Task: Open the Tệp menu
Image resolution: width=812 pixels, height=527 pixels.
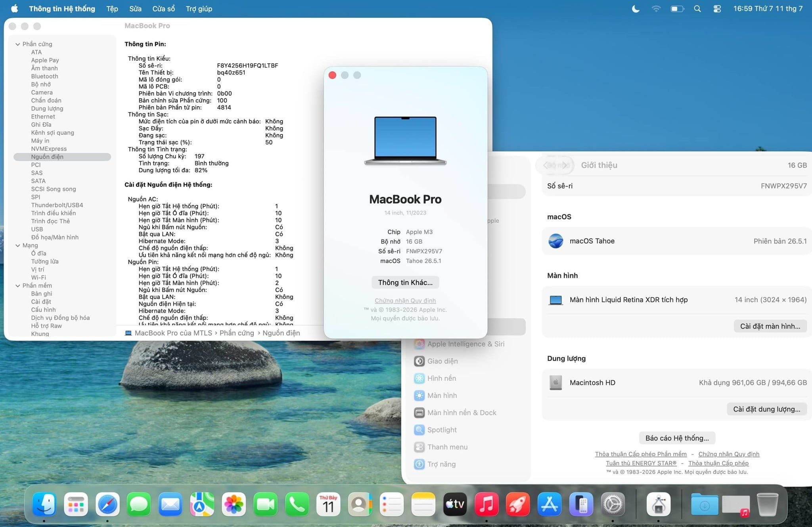Action: (x=112, y=9)
